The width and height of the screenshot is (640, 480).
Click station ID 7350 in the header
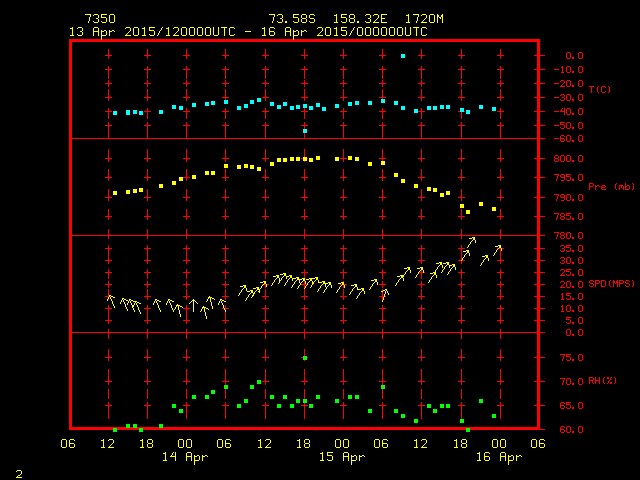click(x=99, y=19)
